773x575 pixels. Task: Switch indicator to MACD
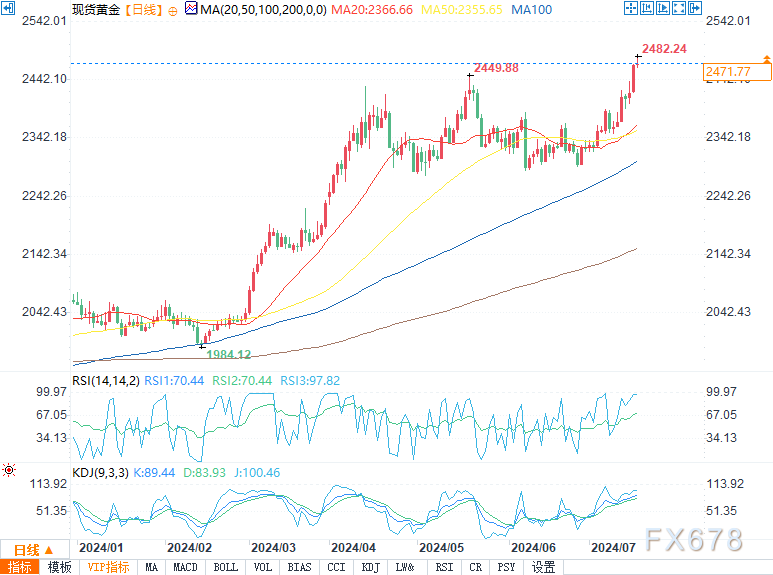coord(185,567)
